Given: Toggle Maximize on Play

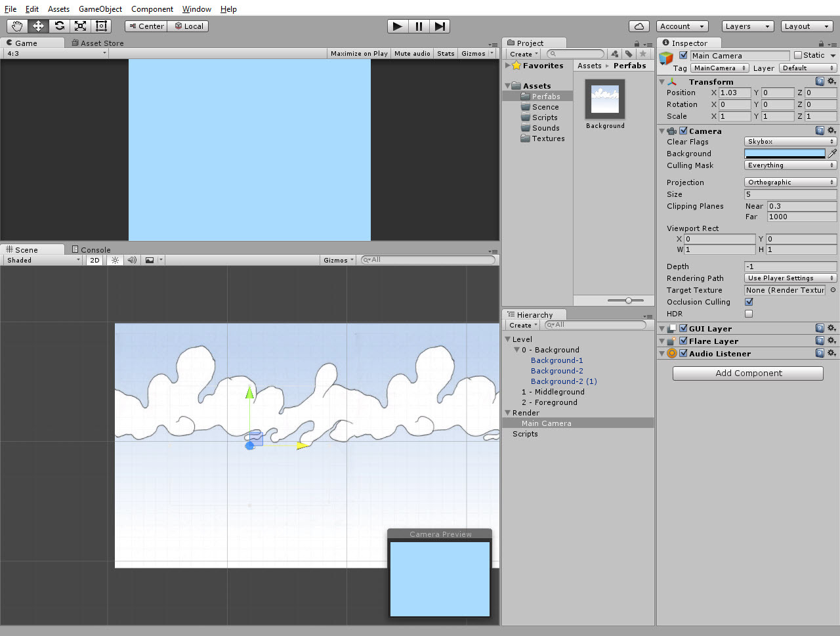Looking at the screenshot, I should click(359, 54).
